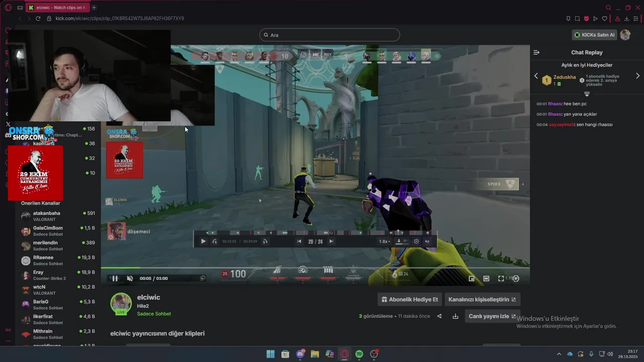The image size is (644, 362).
Task: Open Eray Counter-Strike 2 channel
Action: (58, 275)
